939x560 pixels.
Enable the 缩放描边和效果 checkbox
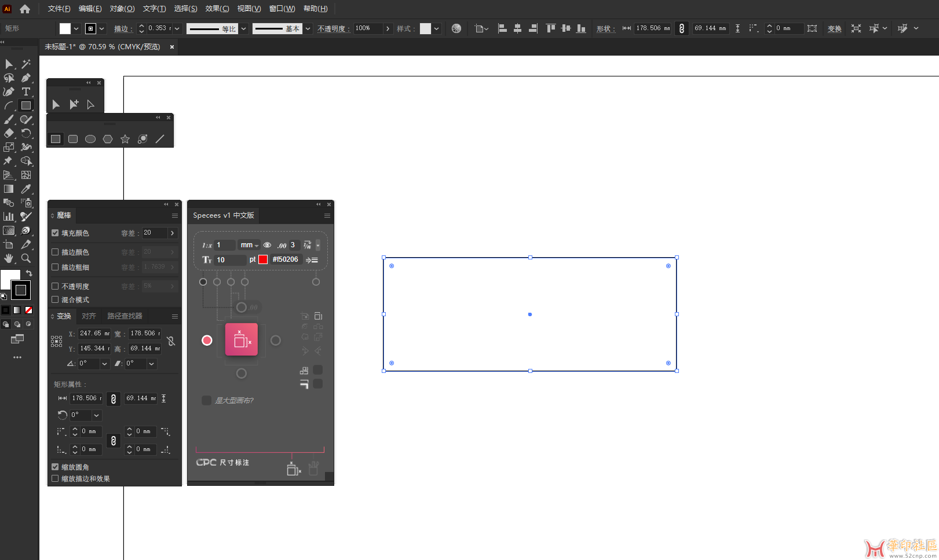[55, 478]
